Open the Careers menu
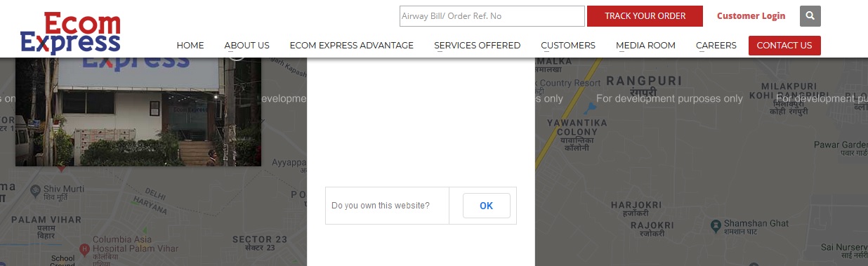Viewport: 868px width, 266px height. [716, 46]
